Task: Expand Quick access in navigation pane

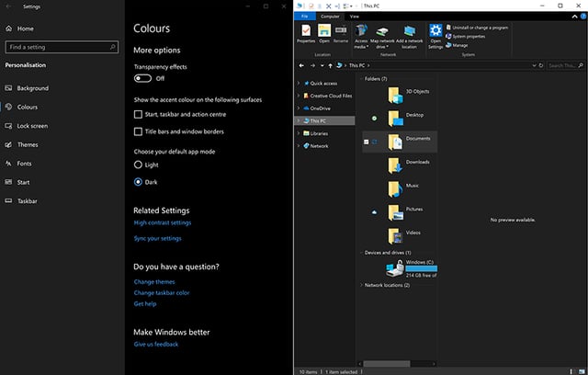Action: tap(299, 84)
